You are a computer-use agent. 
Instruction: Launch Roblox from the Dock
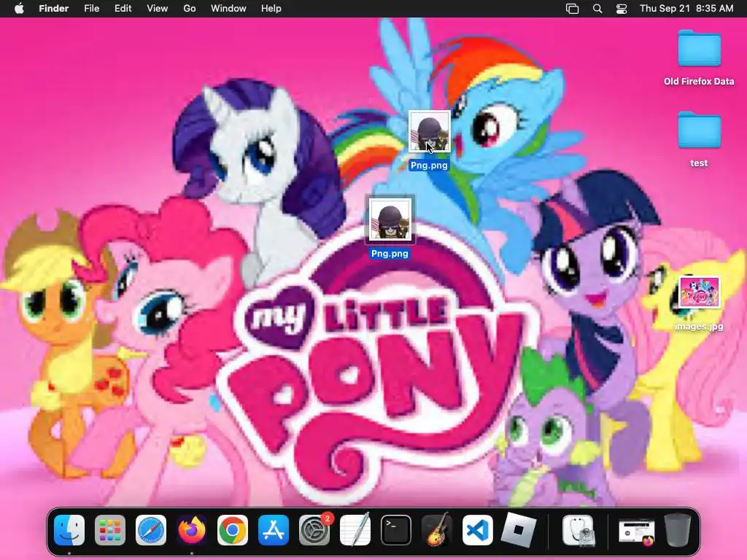click(519, 530)
